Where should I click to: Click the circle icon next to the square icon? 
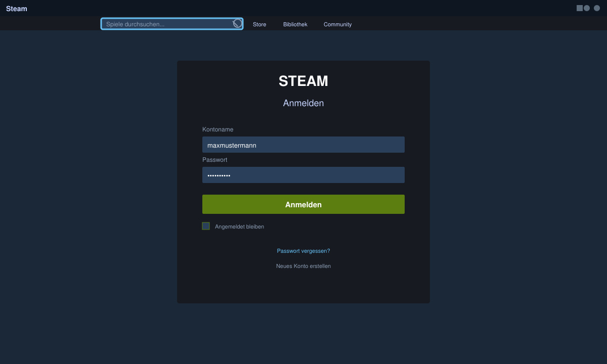click(x=587, y=8)
